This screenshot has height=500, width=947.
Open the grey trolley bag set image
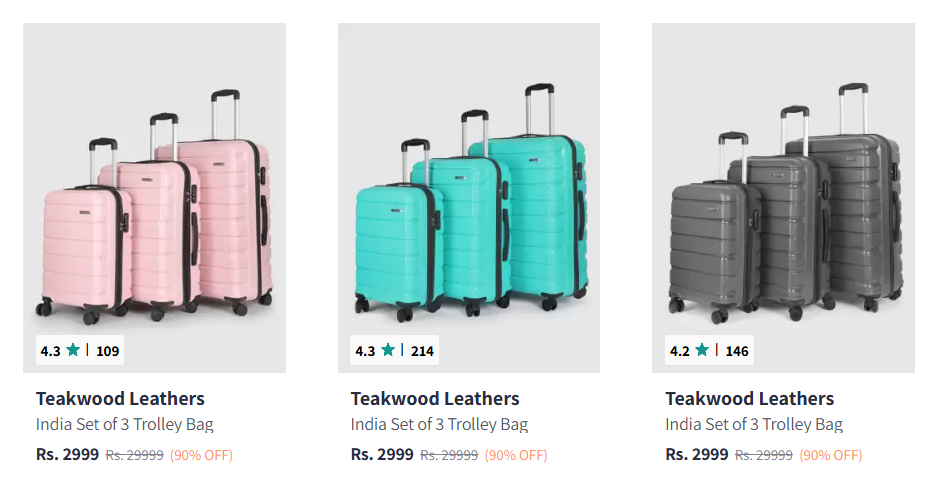click(783, 197)
